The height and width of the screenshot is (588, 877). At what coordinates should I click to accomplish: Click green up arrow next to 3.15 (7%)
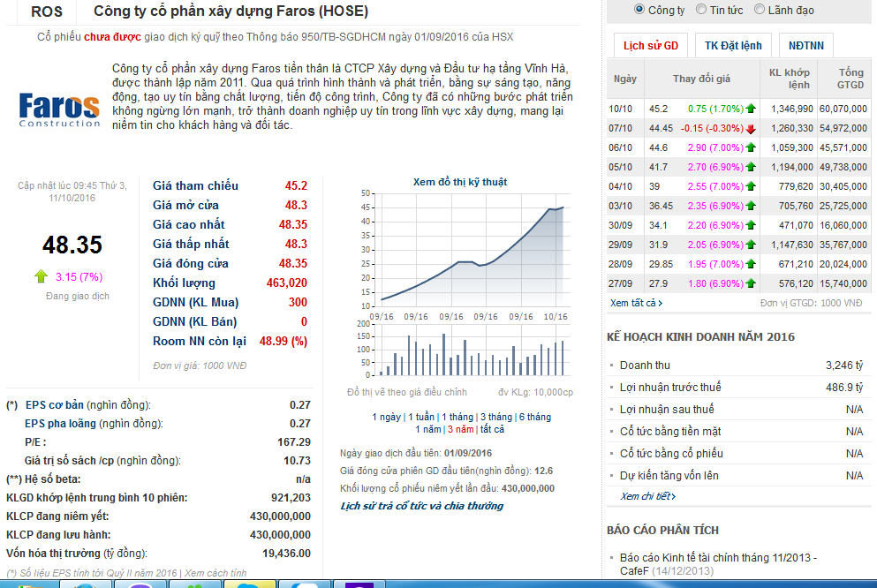point(41,276)
